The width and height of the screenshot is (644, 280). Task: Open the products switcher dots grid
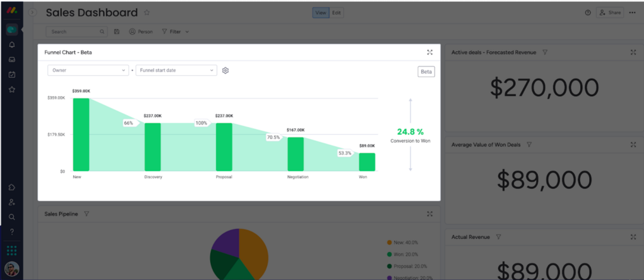[x=12, y=250]
